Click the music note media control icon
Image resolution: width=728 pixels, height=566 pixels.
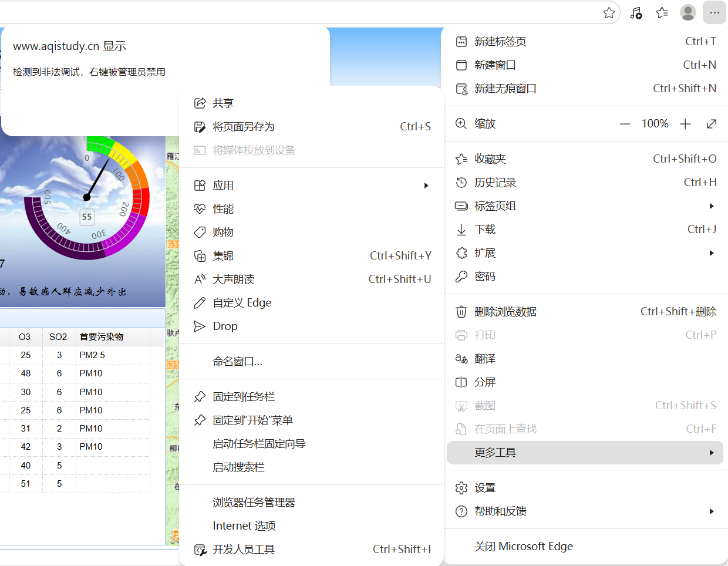(x=636, y=13)
